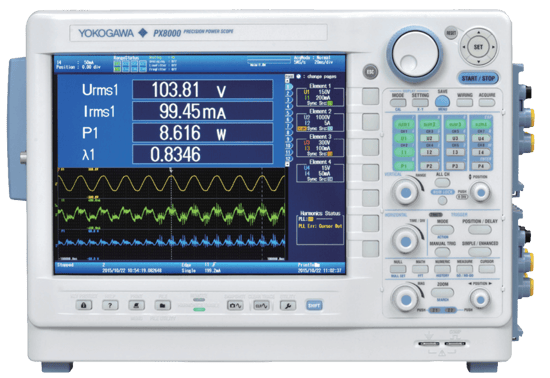Click the CLEAR TRACE key
Image resolution: width=550 pixels, height=378 pixels.
(261, 306)
